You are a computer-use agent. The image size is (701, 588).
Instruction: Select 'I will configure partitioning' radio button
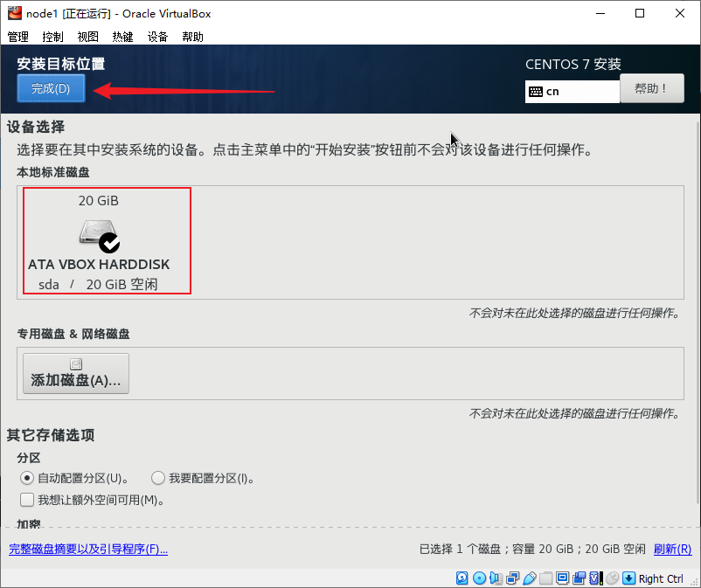pos(158,478)
